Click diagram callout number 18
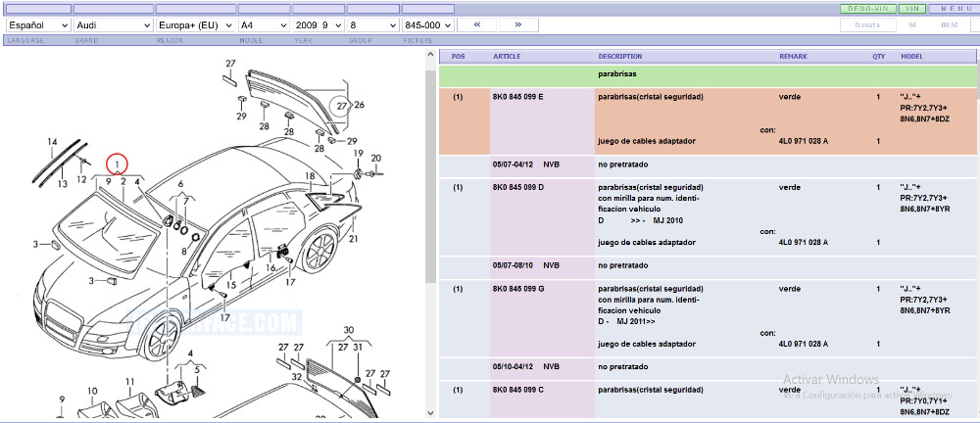The height and width of the screenshot is (423, 980). (310, 177)
